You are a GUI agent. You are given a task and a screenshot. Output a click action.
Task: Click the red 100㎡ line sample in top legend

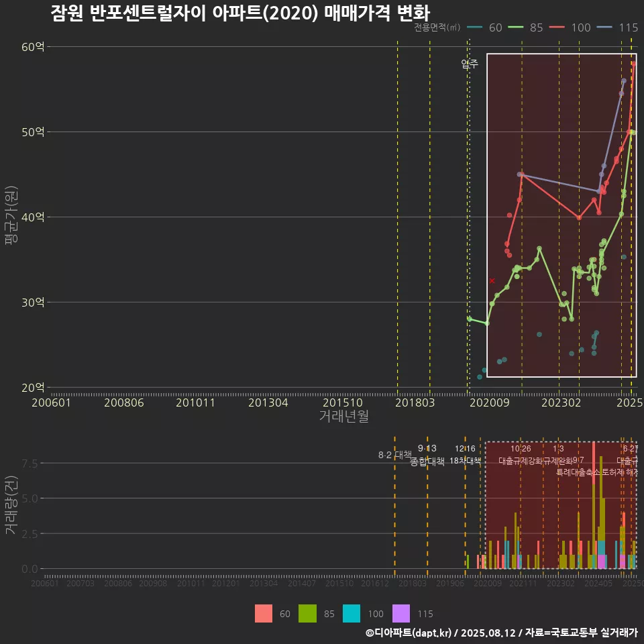(x=557, y=28)
